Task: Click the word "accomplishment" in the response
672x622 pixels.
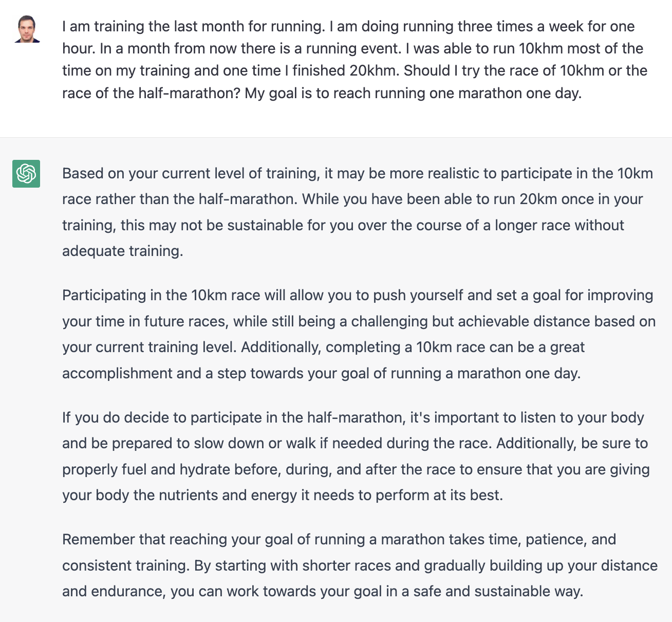Action: coord(117,373)
